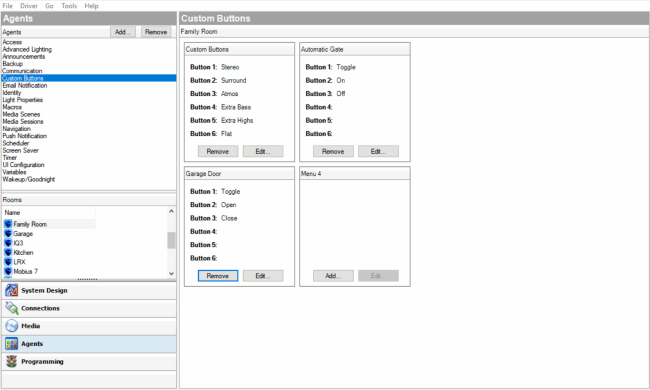This screenshot has height=390, width=650.
Task: Click the Kitchen room icon
Action: point(8,252)
